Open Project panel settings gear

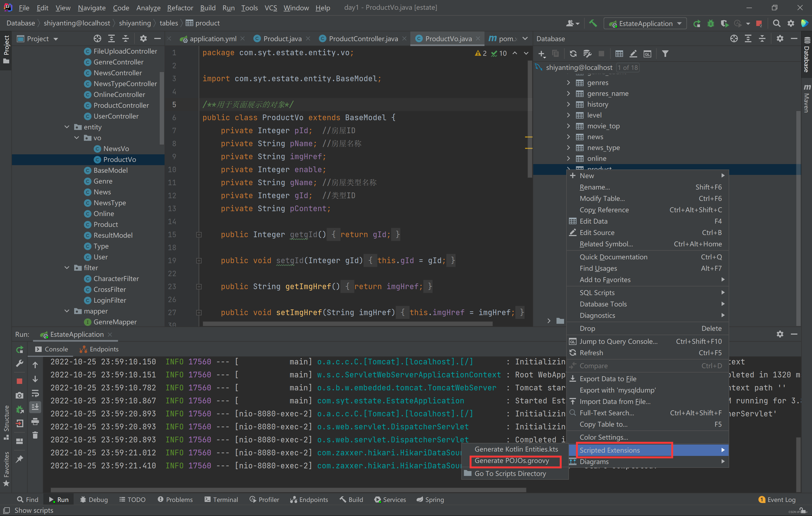143,39
